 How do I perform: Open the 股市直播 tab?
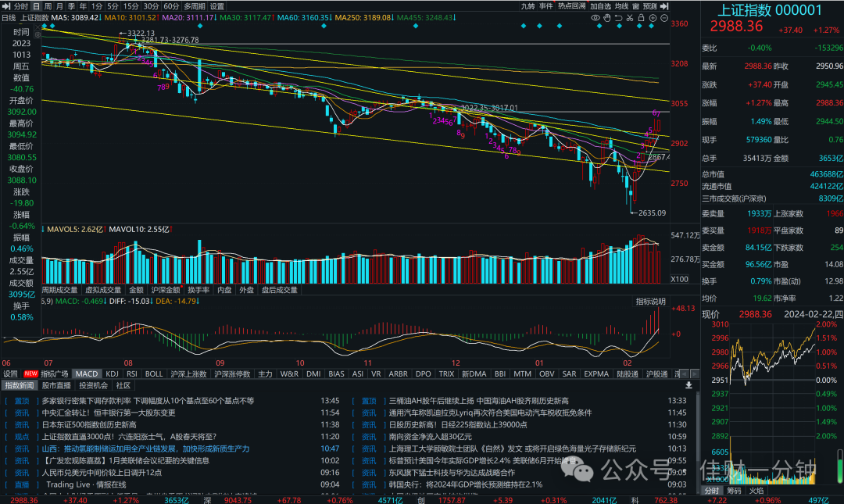coord(56,385)
